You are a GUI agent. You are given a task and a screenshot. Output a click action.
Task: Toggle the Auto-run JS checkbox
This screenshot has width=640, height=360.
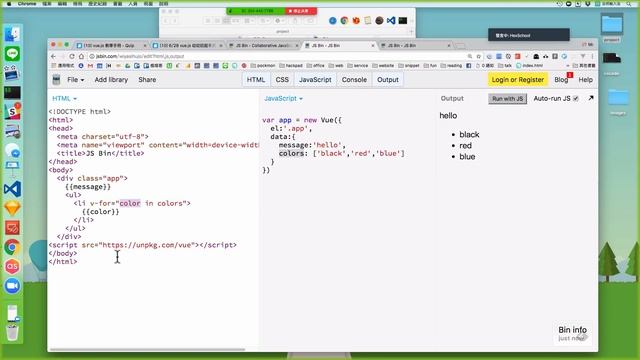click(576, 98)
